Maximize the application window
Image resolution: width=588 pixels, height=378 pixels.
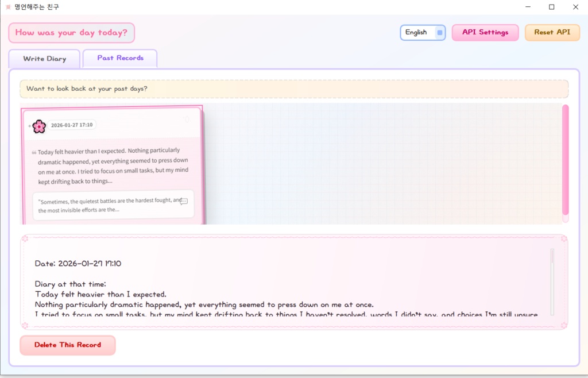(x=552, y=7)
